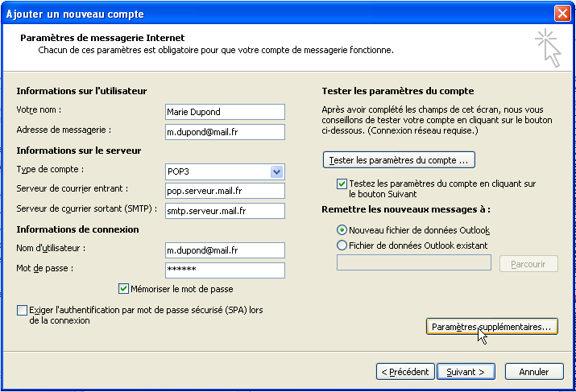Select the outgoing SMTP server field
This screenshot has height=392, width=576.
point(225,211)
